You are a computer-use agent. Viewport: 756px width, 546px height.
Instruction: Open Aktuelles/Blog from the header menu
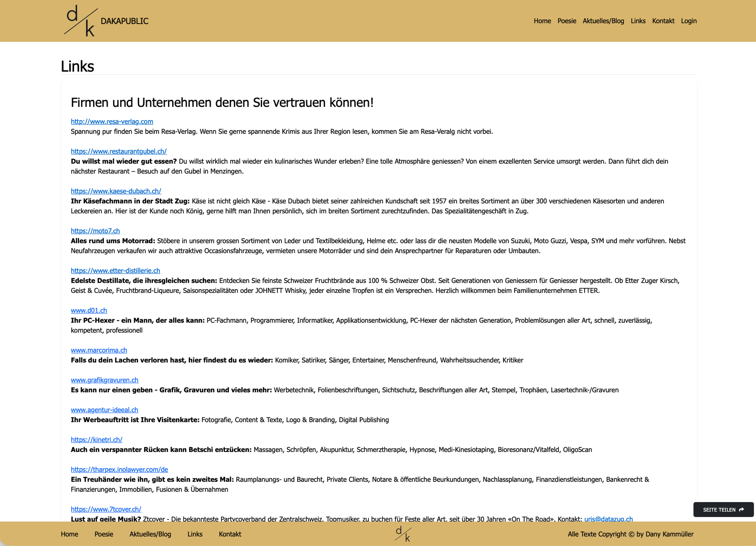coord(603,21)
